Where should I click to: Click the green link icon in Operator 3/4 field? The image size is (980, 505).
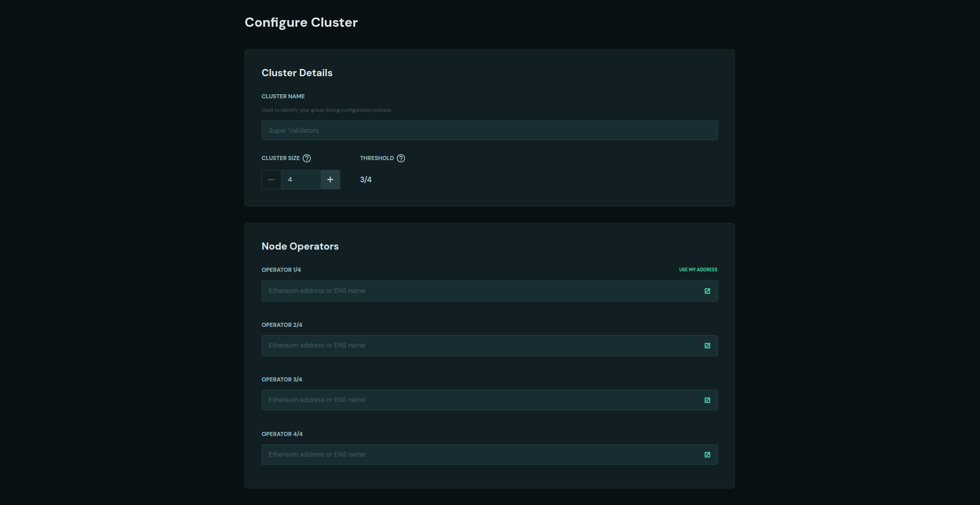click(x=708, y=400)
